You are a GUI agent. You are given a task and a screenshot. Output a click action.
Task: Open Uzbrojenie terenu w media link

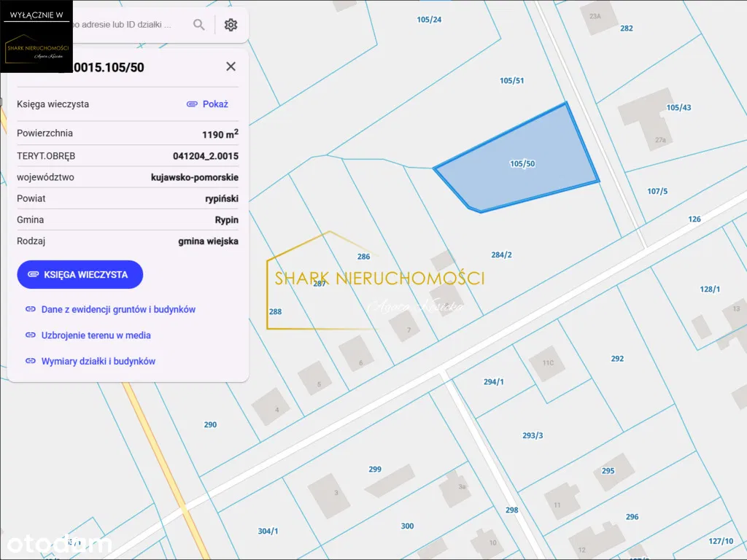pyautogui.click(x=96, y=335)
